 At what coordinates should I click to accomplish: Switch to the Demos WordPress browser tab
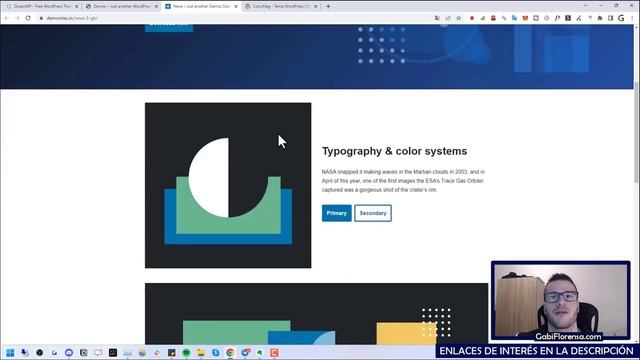121,7
